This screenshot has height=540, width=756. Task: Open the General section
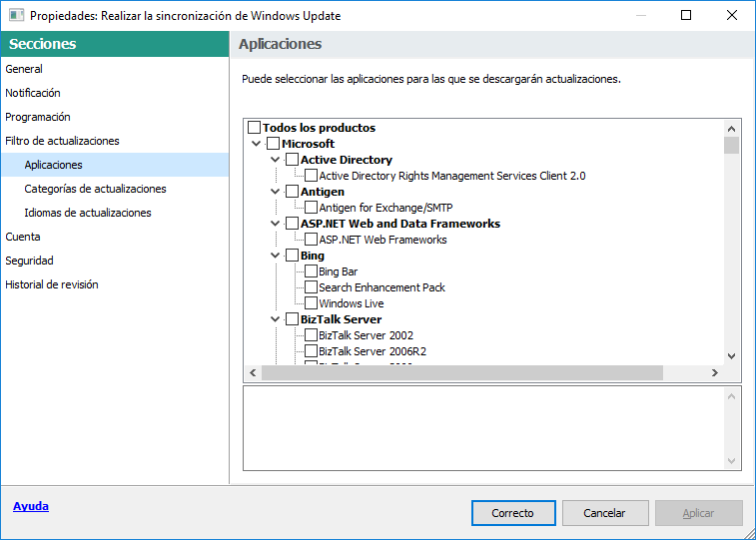click(115, 69)
